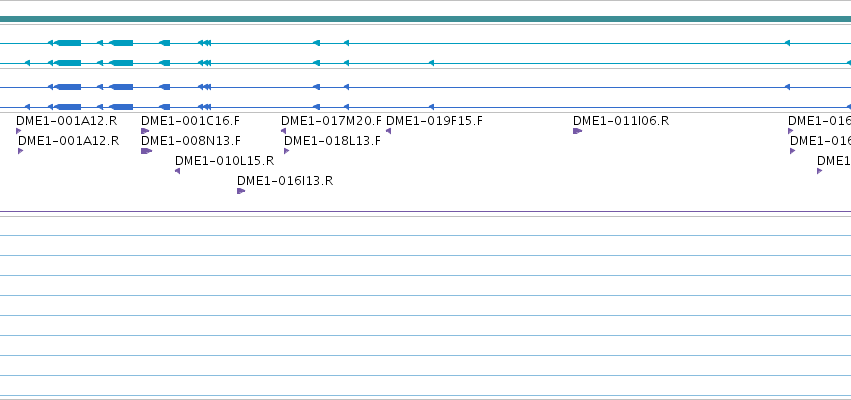Click the purple arrow glyph under DME1-018L13.F
The height and width of the screenshot is (400, 851).
pos(287,151)
